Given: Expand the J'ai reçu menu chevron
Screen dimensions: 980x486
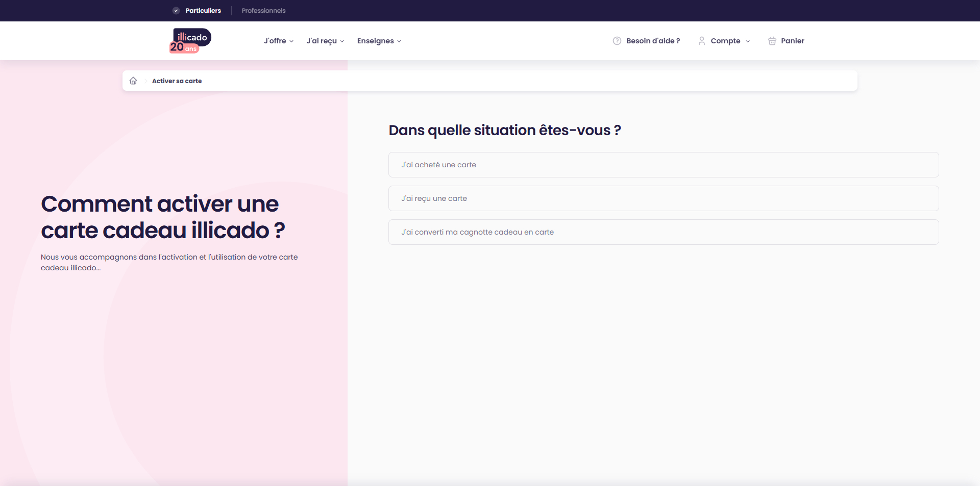Looking at the screenshot, I should [x=342, y=41].
